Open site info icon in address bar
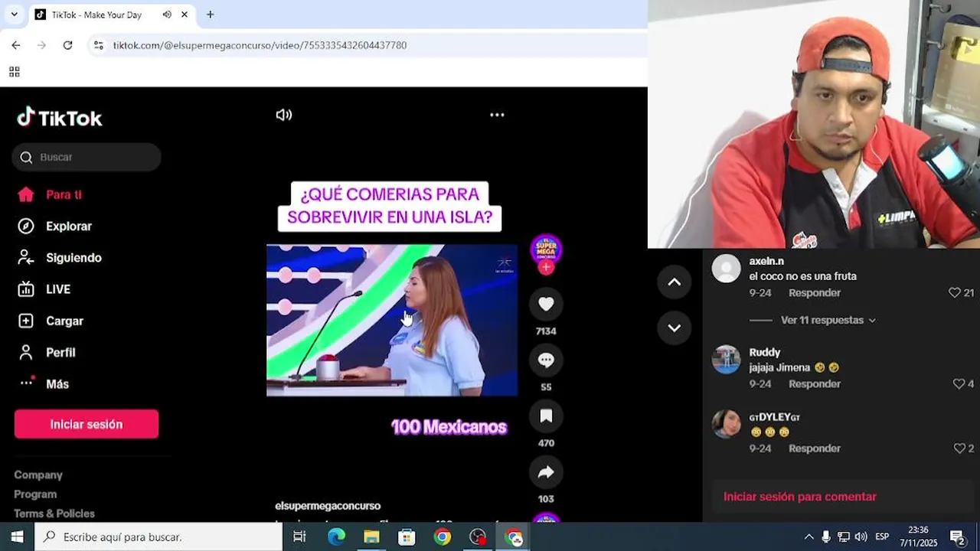 click(98, 45)
